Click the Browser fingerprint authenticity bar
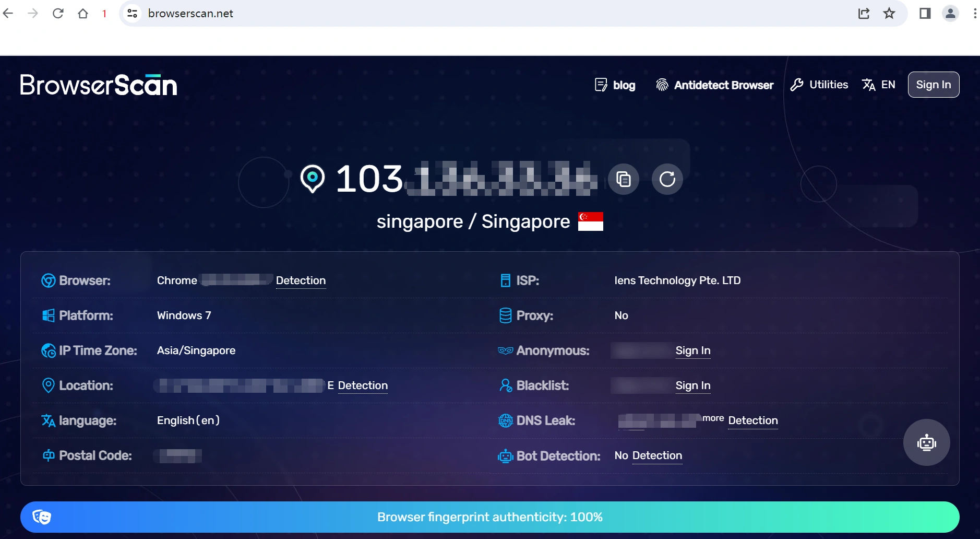980x539 pixels. point(490,517)
